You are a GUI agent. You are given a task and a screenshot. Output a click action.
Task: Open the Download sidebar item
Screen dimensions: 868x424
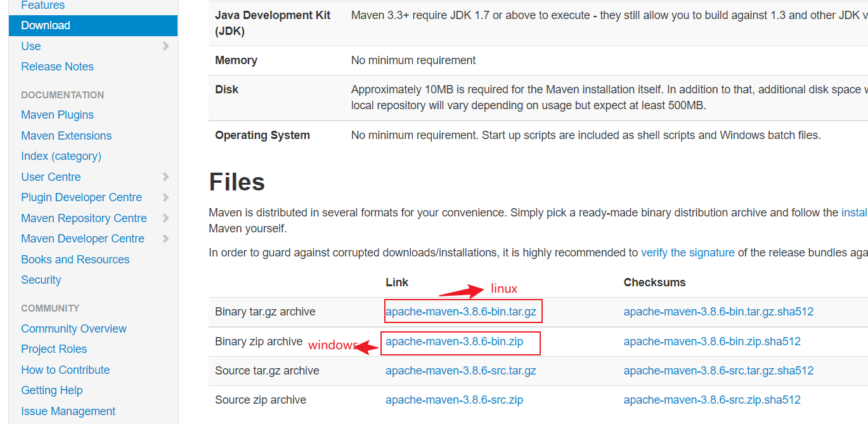[x=46, y=25]
